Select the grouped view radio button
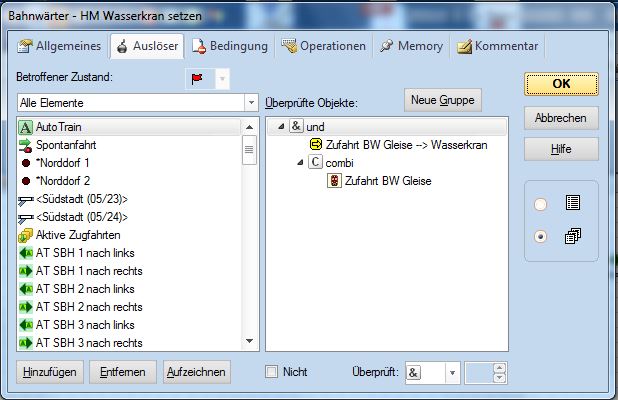This screenshot has width=618, height=400. pyautogui.click(x=541, y=238)
